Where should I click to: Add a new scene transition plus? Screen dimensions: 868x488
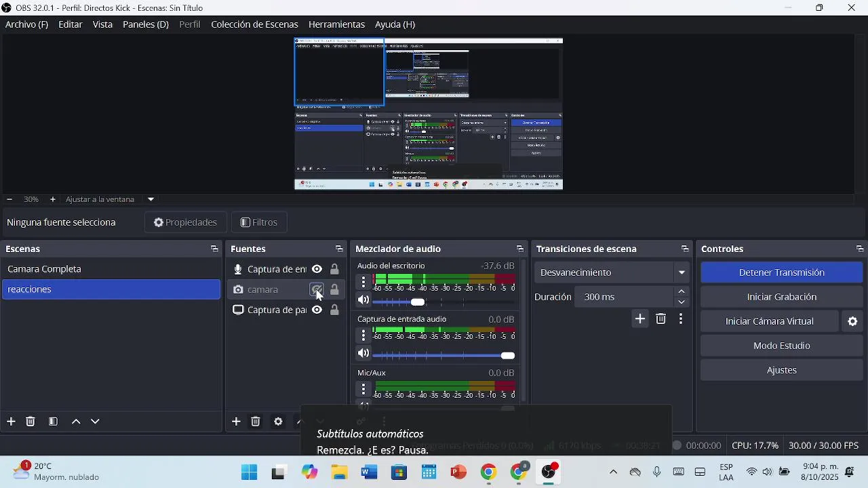coord(640,319)
